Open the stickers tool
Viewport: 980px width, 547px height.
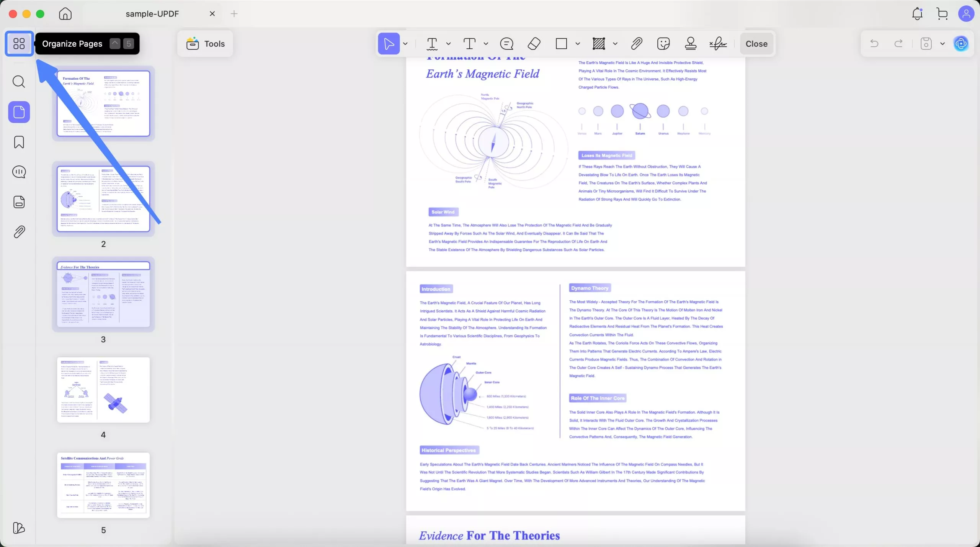point(663,44)
